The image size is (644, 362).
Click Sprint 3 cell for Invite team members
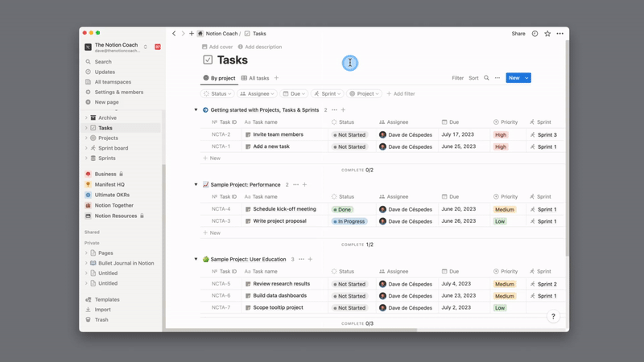543,134
